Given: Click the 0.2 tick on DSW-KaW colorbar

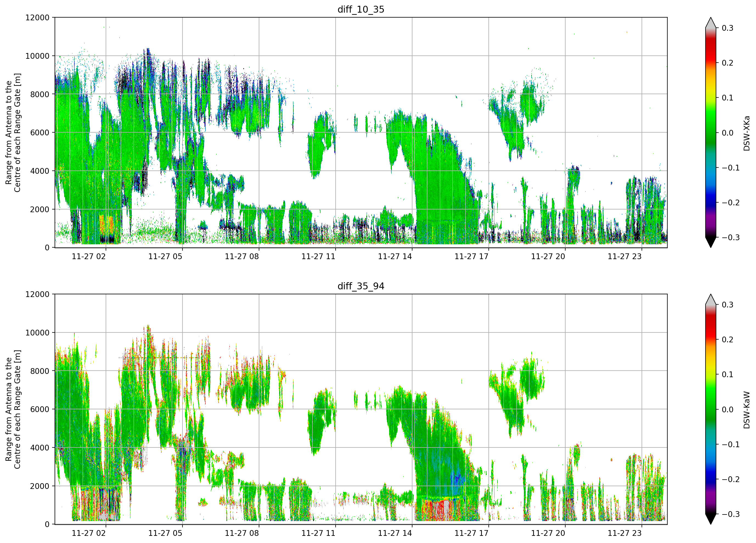Looking at the screenshot, I should (728, 340).
